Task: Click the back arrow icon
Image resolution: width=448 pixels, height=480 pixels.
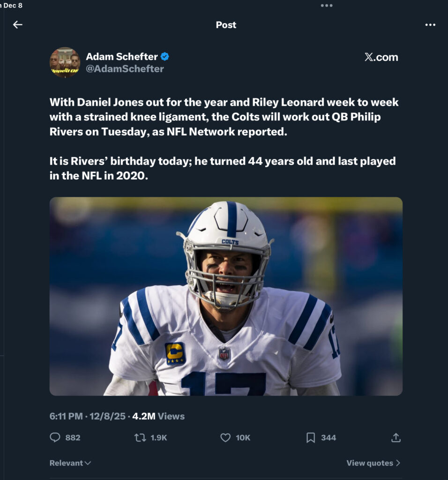Action: click(x=18, y=25)
